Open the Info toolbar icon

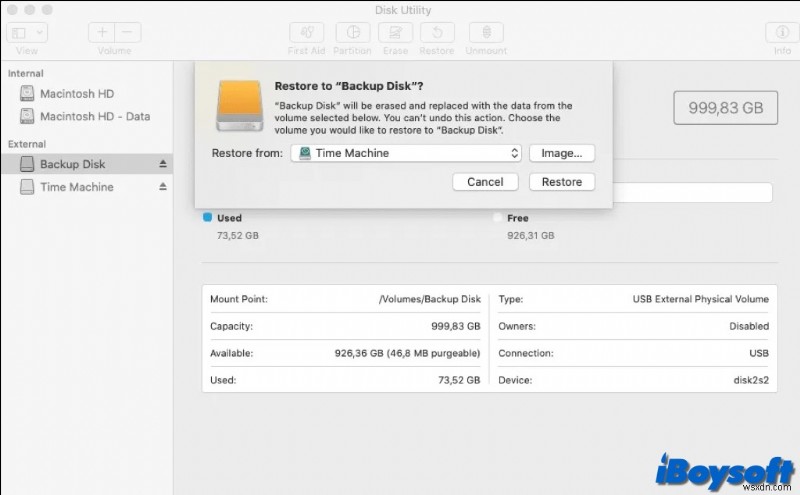tap(782, 33)
